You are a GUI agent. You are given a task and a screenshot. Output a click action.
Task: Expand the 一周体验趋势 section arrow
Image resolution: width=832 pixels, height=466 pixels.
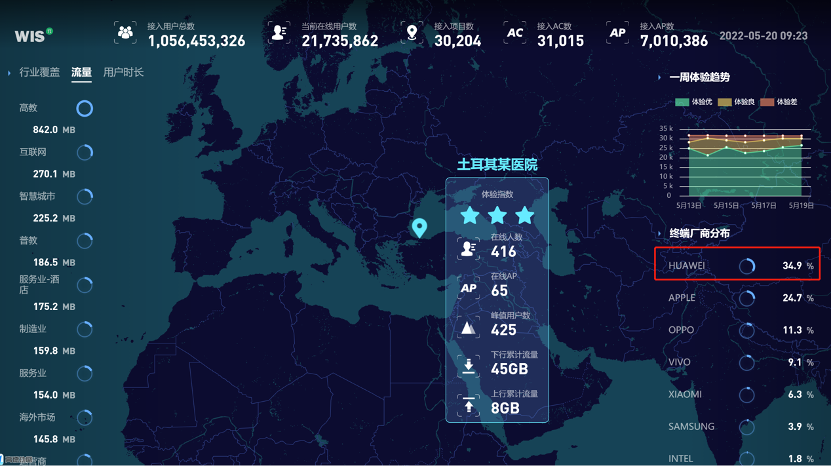click(659, 77)
